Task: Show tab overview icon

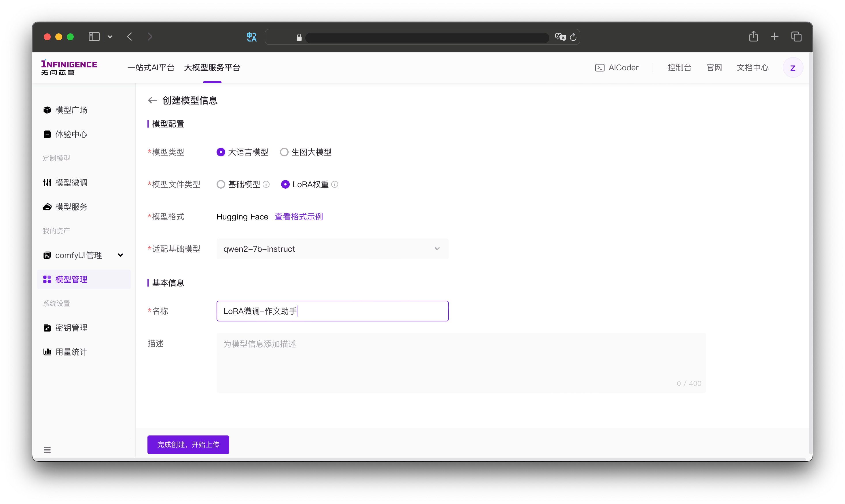Action: [x=796, y=36]
